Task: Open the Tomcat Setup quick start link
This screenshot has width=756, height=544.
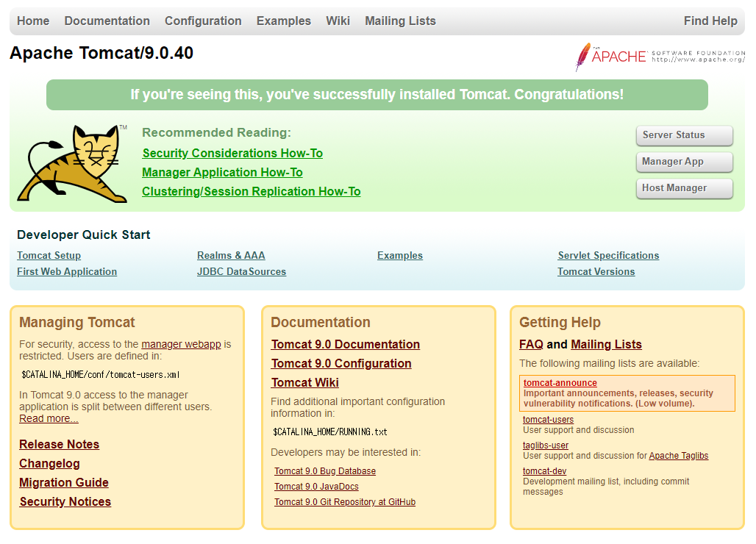Action: (49, 255)
